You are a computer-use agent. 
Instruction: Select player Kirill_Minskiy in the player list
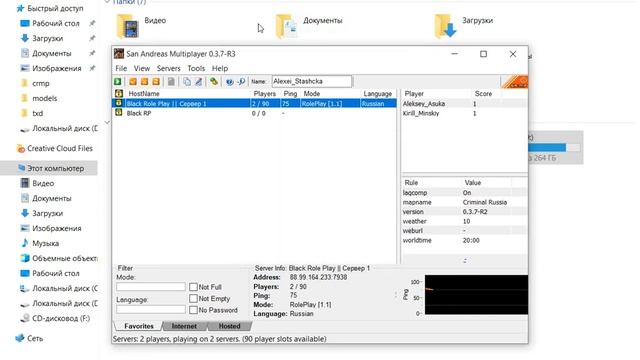click(464, 113)
